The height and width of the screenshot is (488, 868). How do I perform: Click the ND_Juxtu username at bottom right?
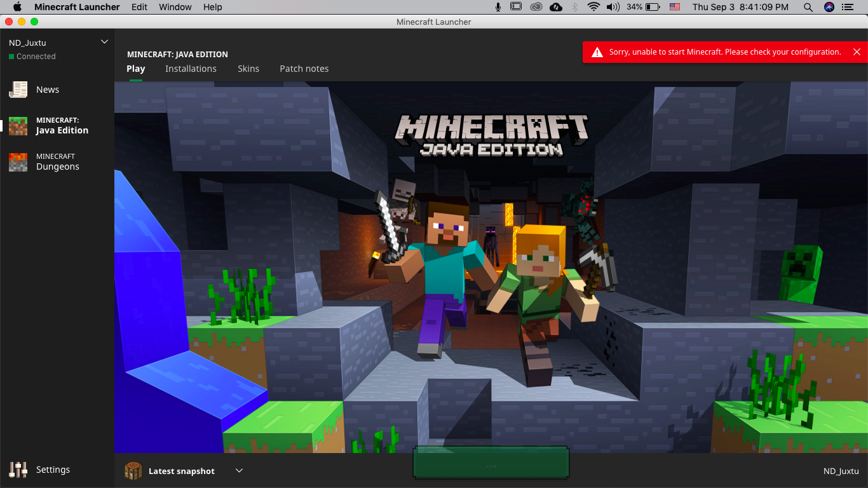pos(841,471)
